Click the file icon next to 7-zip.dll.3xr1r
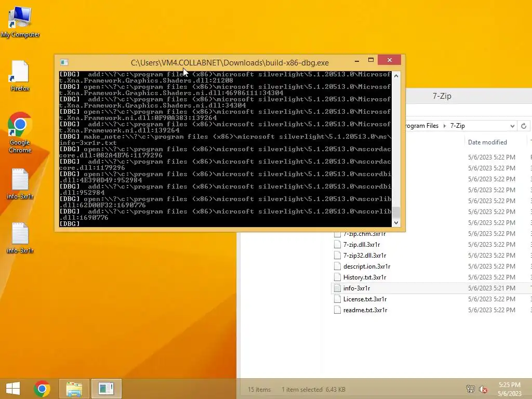The width and height of the screenshot is (532, 399). pyautogui.click(x=337, y=245)
